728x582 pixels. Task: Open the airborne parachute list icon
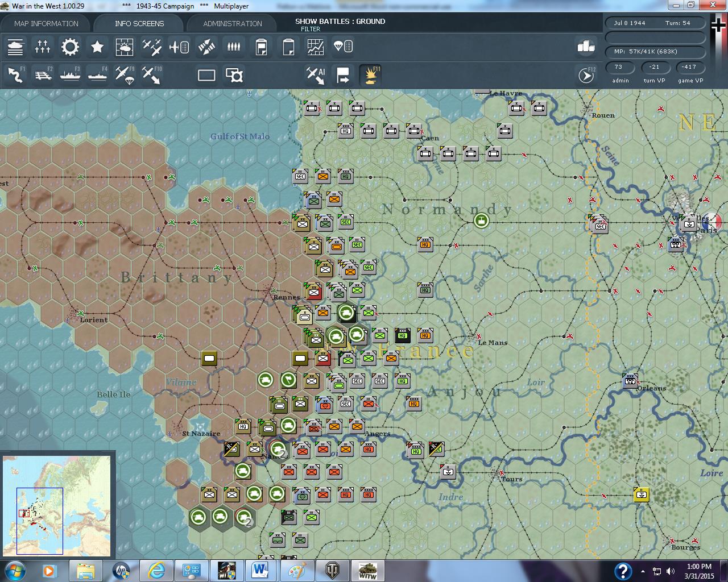(x=343, y=47)
